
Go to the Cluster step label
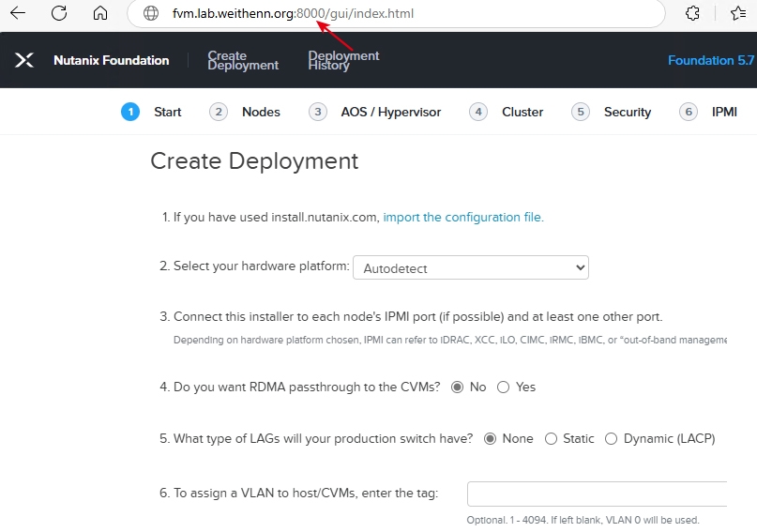(x=522, y=112)
